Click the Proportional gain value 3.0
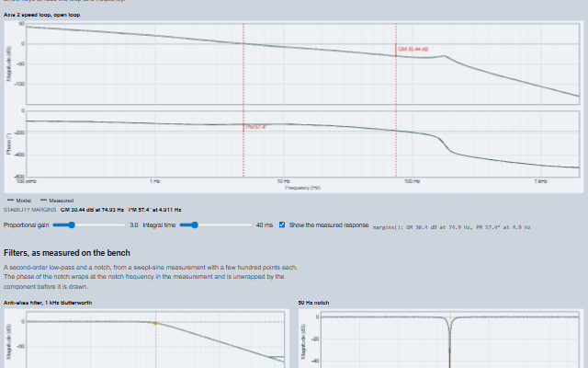588x368 pixels. 134,224
